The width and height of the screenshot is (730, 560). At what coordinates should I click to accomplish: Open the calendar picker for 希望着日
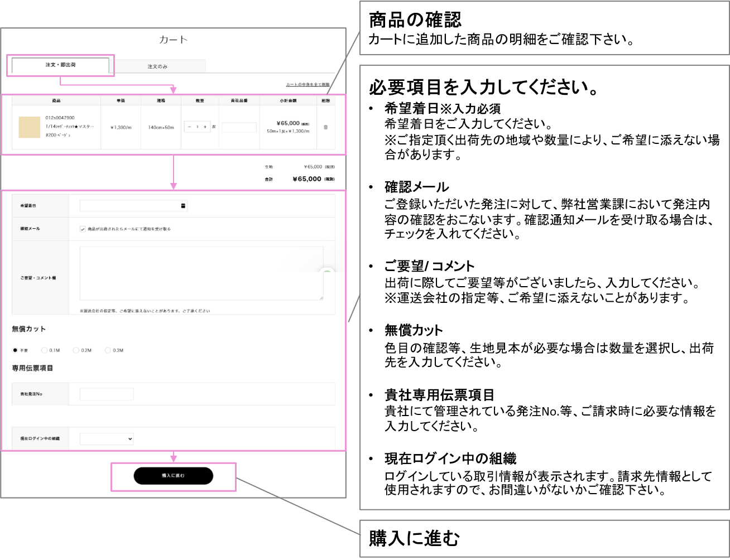click(183, 206)
